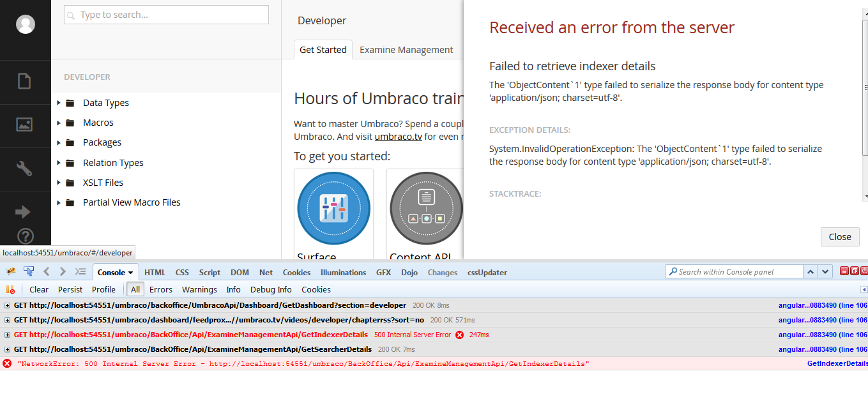Image resolution: width=868 pixels, height=401 pixels.
Task: Click the XSLT Files folder icon
Action: tap(70, 183)
